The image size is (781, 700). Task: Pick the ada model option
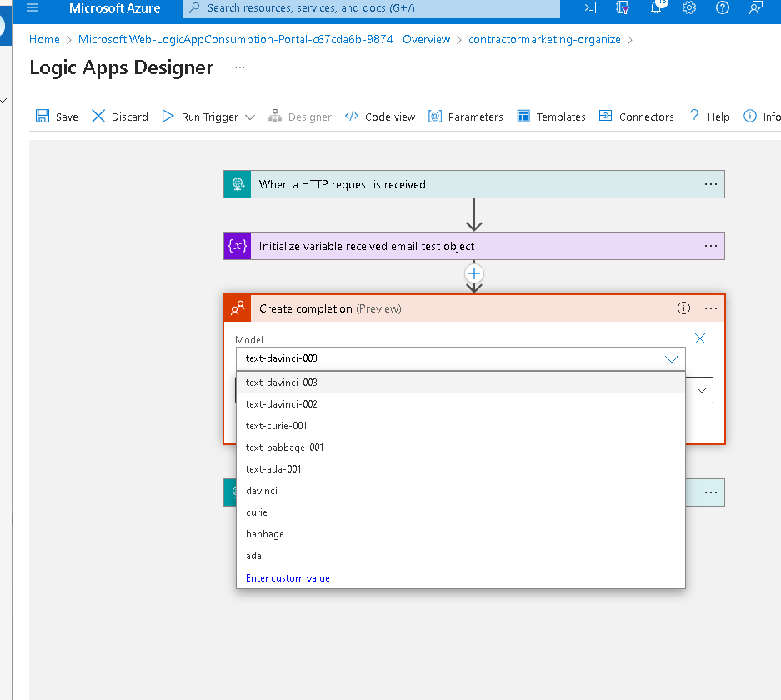pyautogui.click(x=461, y=556)
